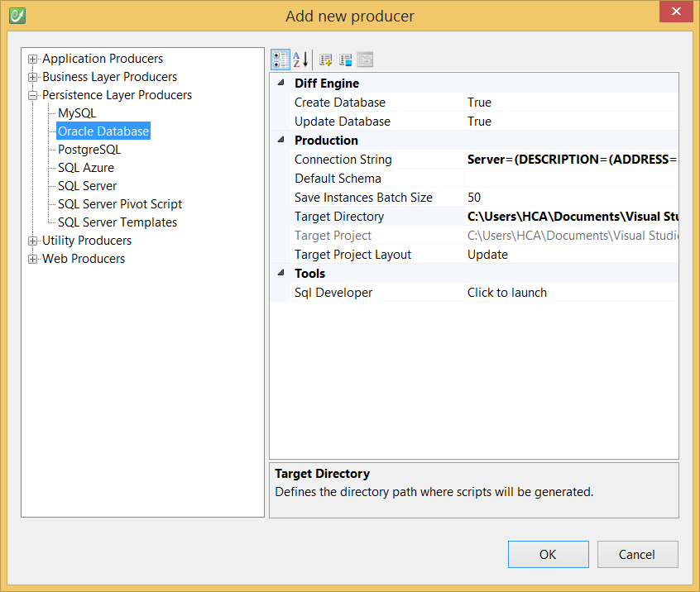Click the empty Default Schema value field
The image size is (700, 592).
(571, 179)
